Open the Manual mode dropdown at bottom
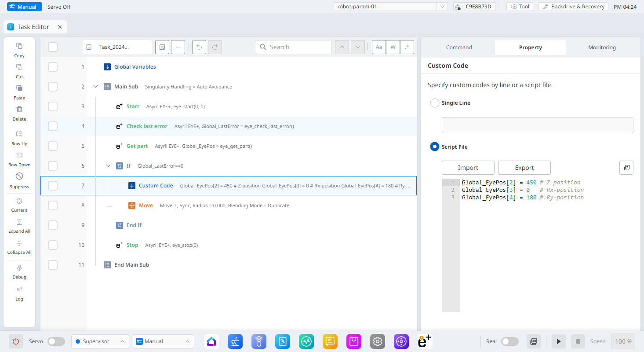This screenshot has height=352, width=644. [164, 341]
